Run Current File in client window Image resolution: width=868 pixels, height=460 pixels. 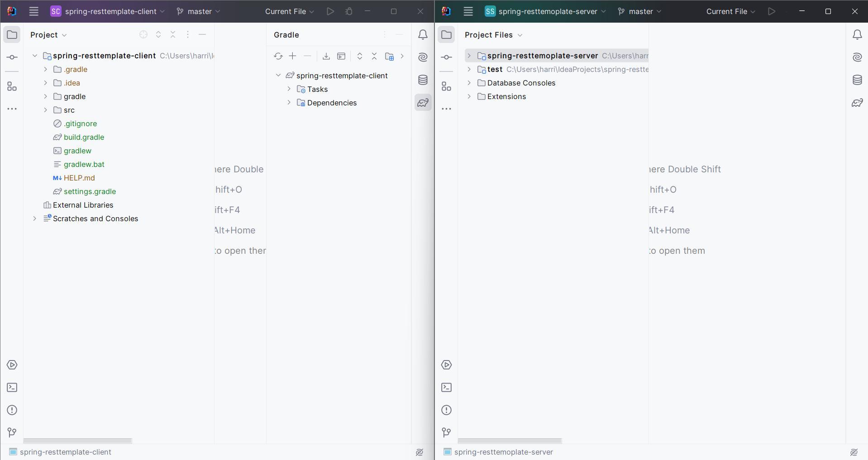(330, 11)
